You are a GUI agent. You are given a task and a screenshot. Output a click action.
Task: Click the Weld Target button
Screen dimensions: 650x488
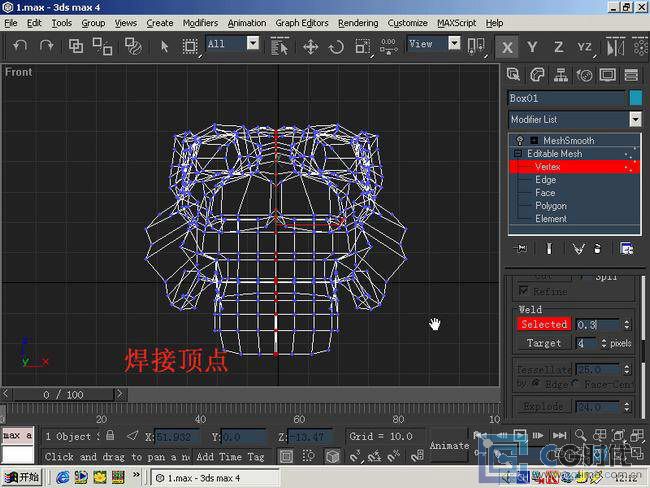(544, 343)
